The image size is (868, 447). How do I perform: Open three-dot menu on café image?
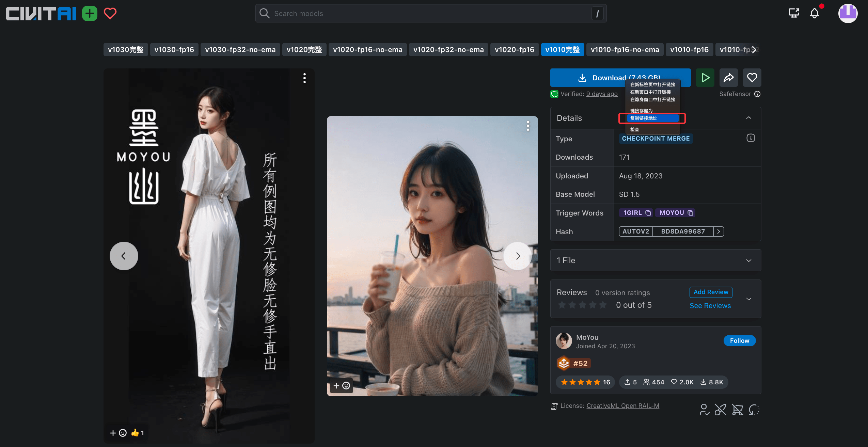[528, 126]
